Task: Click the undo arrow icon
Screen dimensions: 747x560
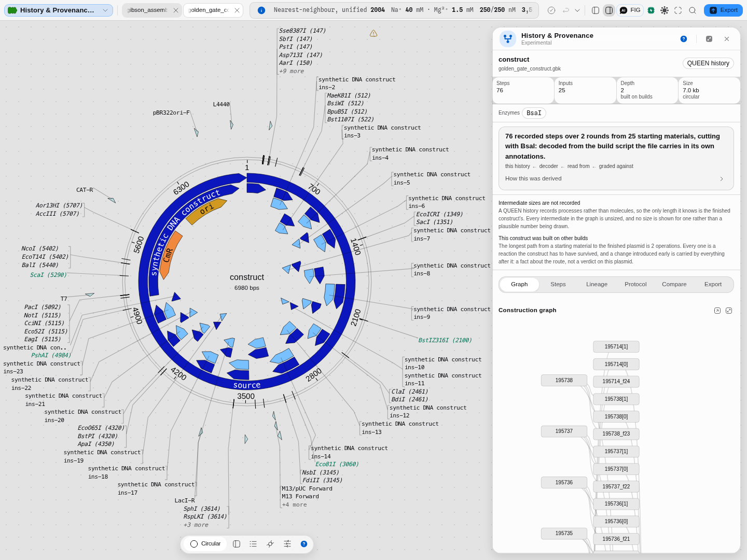Action: point(566,10)
